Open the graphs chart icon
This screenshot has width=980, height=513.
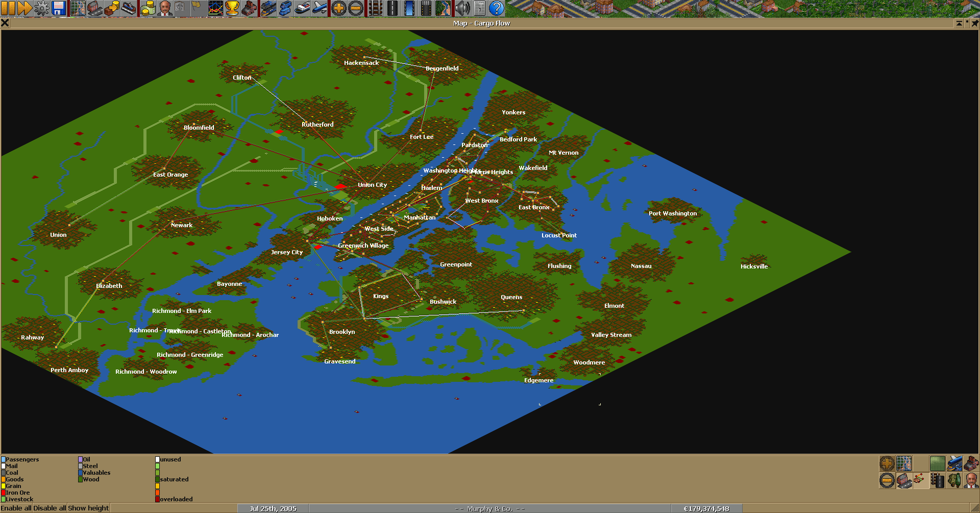coord(215,8)
